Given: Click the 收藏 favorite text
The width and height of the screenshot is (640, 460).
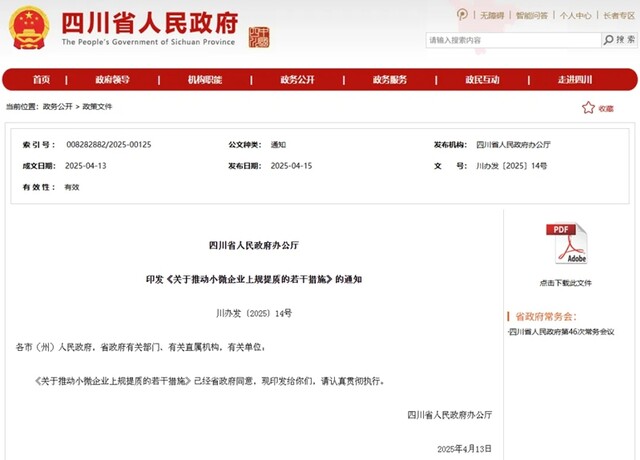Looking at the screenshot, I should (606, 109).
